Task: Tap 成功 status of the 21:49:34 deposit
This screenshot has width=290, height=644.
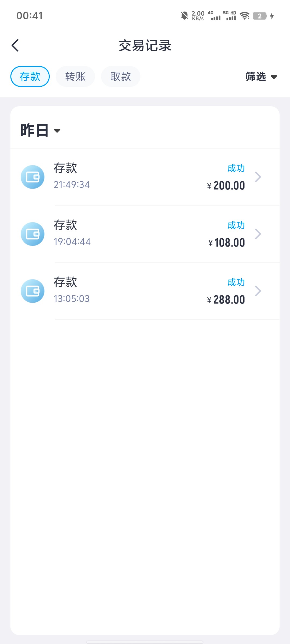Action: pos(236,168)
